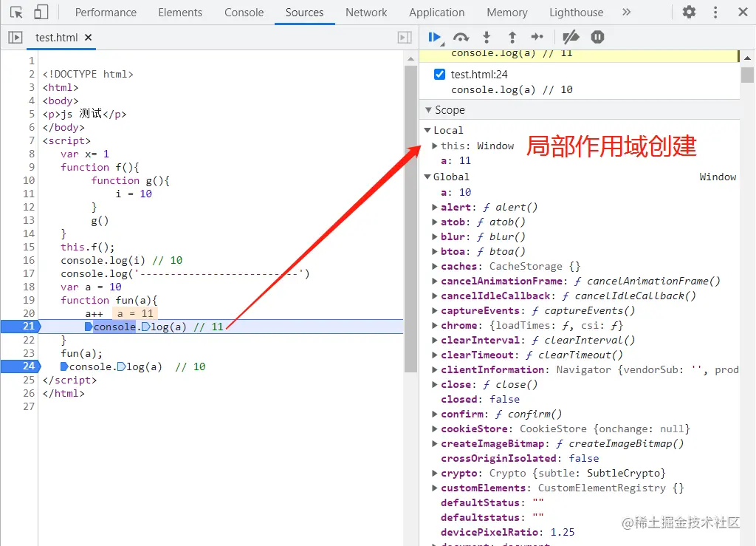Hide the debugger sidebar icon

(x=405, y=37)
